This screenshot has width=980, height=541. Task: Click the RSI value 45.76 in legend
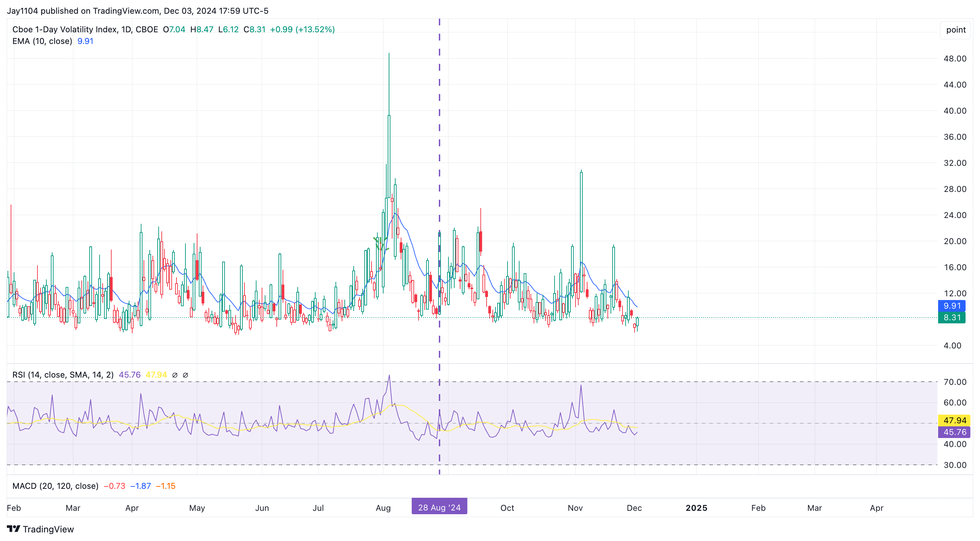130,375
